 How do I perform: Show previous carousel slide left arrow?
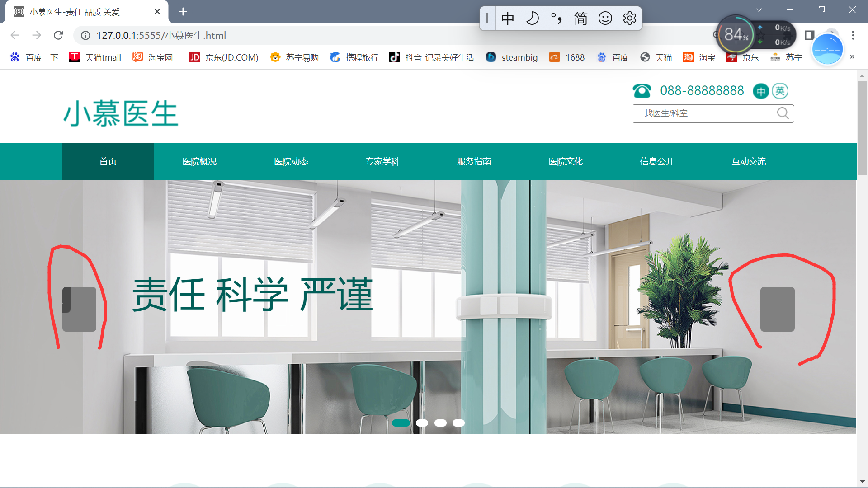tap(80, 309)
